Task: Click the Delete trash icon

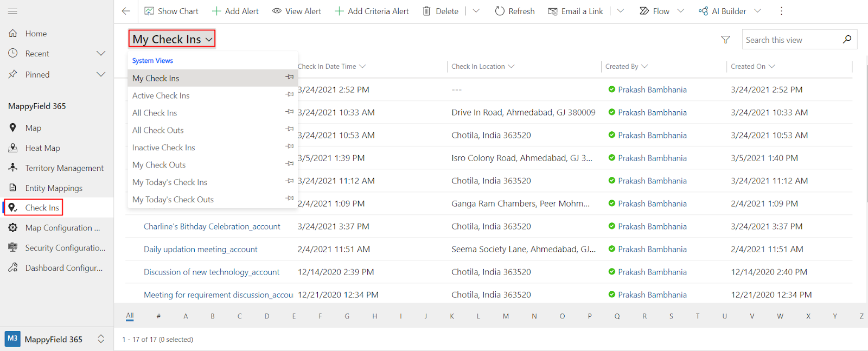Action: pyautogui.click(x=427, y=11)
